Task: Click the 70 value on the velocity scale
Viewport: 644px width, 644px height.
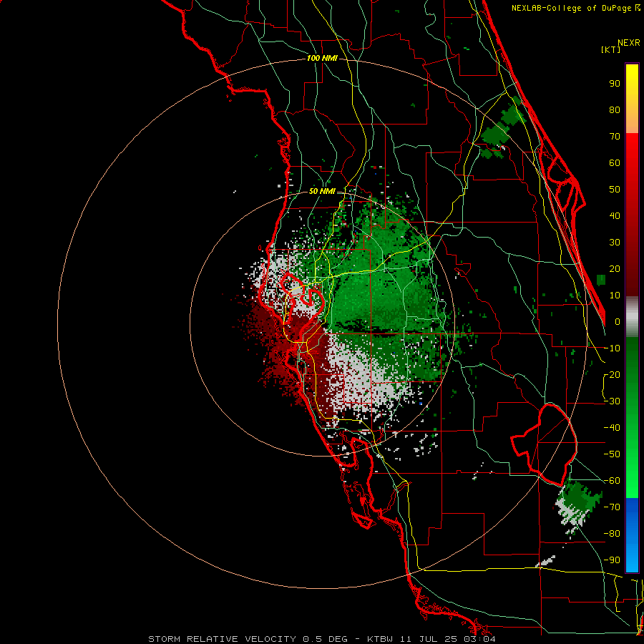Action: [615, 137]
